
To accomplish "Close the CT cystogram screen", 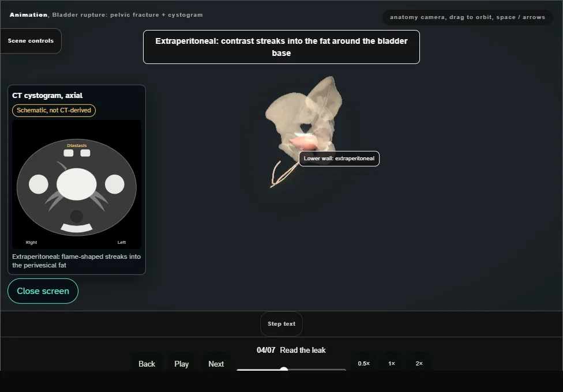I will (x=43, y=291).
